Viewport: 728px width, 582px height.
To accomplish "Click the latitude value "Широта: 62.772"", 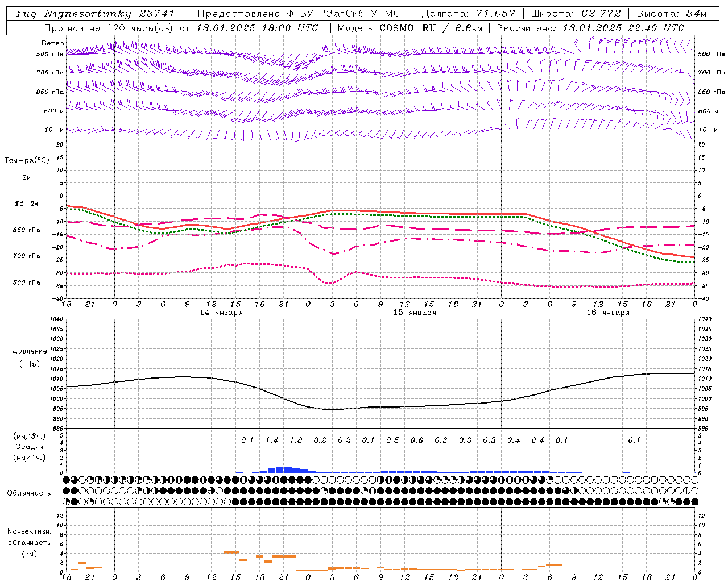I will coord(576,14).
